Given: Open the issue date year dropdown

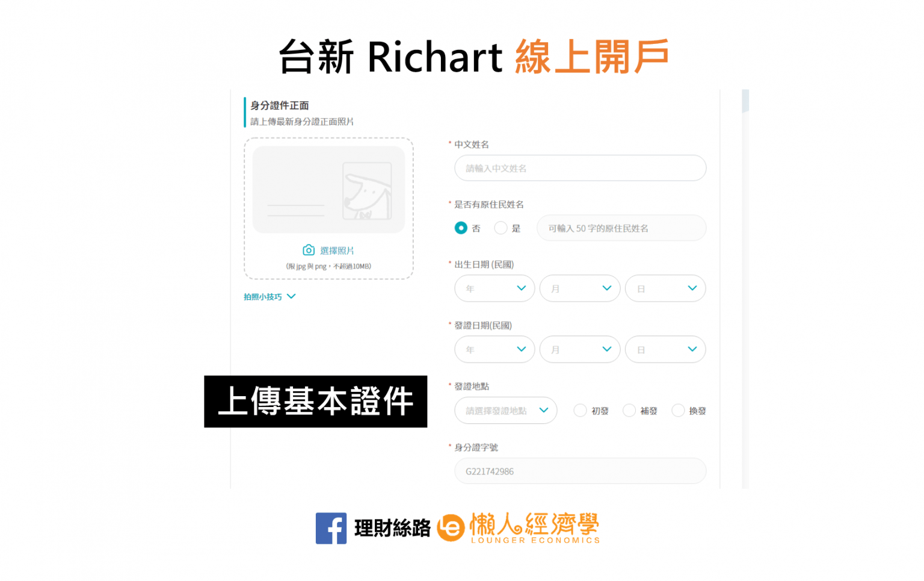Looking at the screenshot, I should (494, 349).
